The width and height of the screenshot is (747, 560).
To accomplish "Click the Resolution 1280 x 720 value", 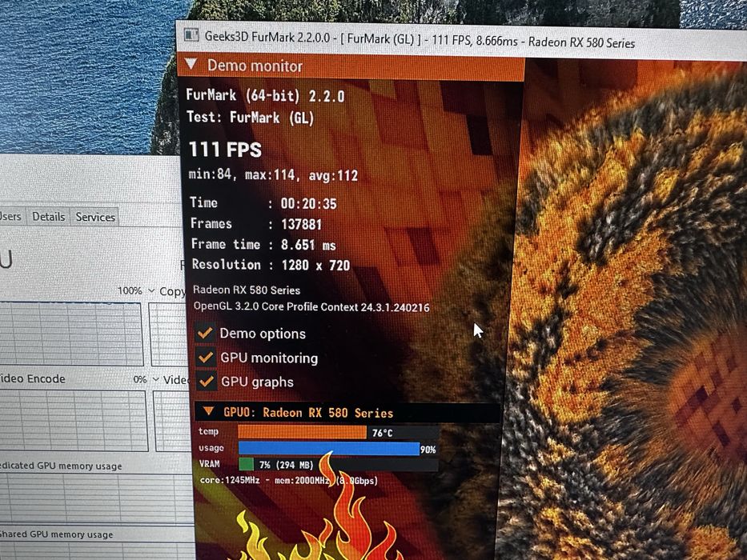I will 316,266.
